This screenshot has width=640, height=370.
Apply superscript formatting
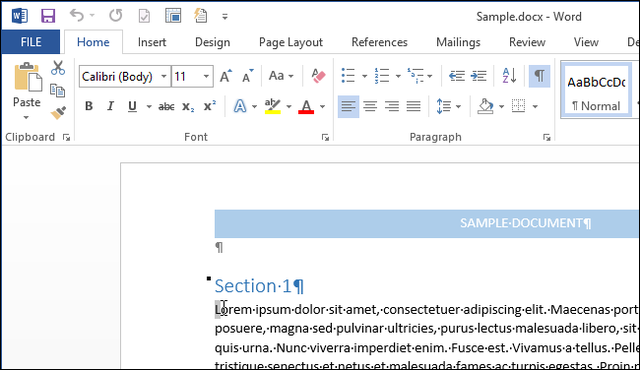point(210,106)
